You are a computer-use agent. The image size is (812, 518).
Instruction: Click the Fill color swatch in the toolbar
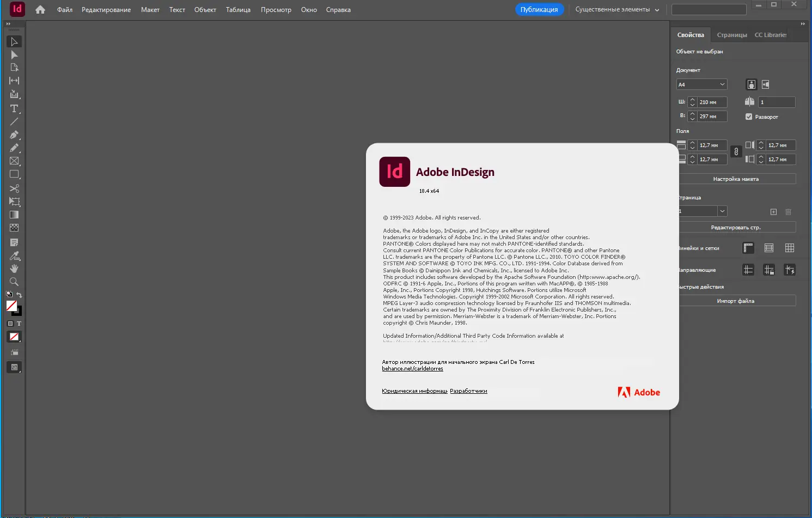(12, 307)
